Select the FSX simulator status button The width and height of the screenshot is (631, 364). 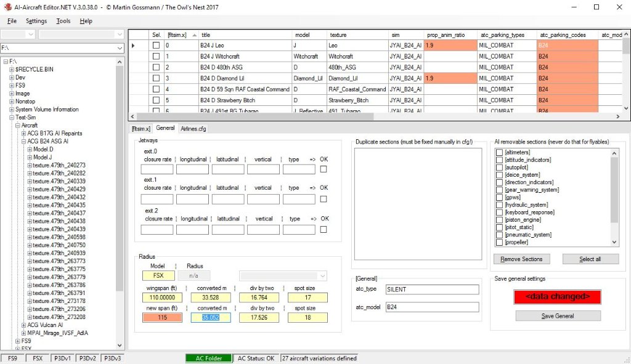point(38,358)
